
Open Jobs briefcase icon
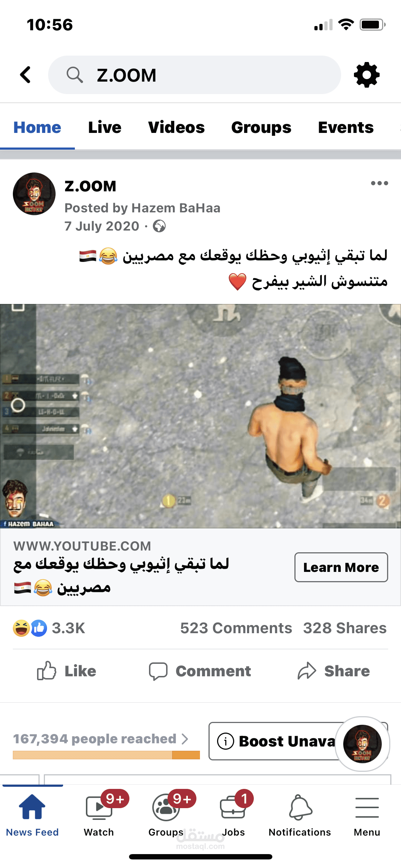(233, 807)
